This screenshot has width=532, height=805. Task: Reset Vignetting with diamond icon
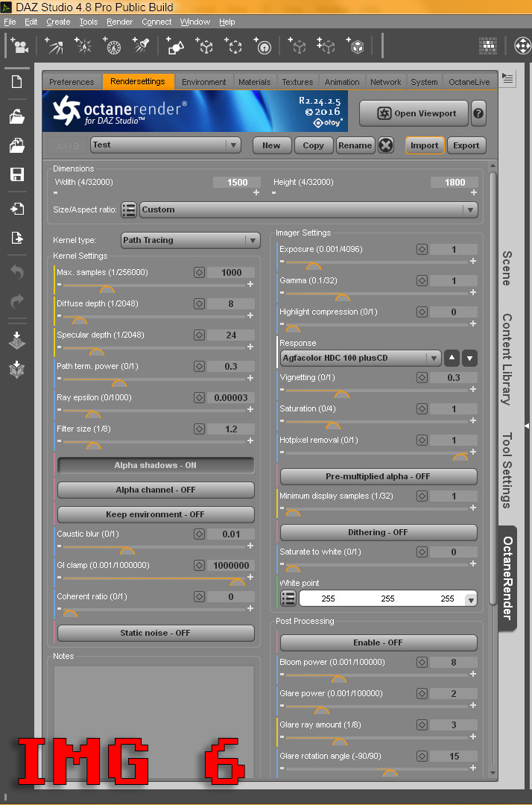click(x=422, y=378)
